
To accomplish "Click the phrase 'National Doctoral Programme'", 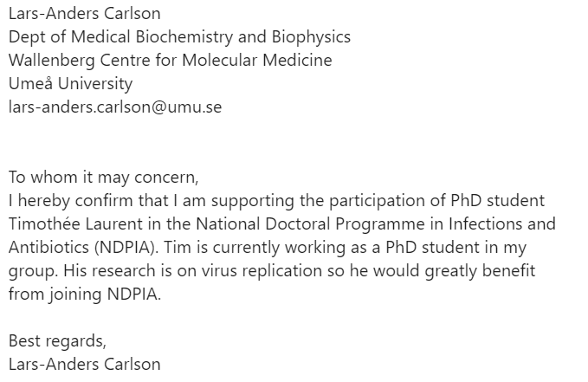I will 310,224.
